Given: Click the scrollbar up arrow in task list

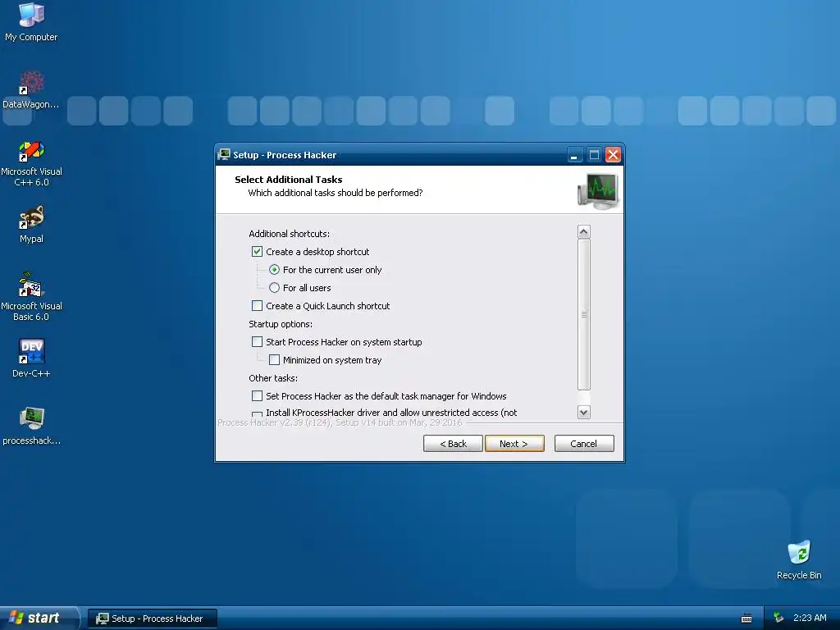Looking at the screenshot, I should coord(584,232).
